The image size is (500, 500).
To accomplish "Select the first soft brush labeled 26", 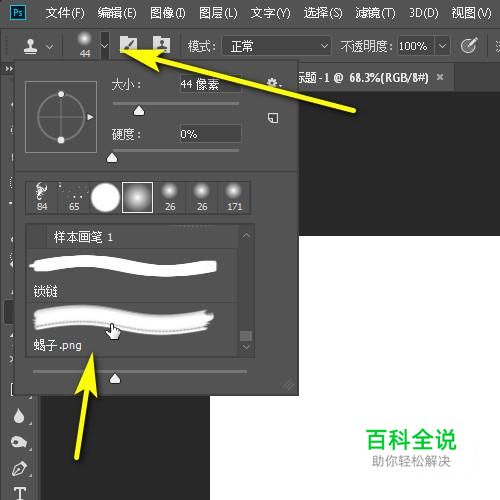I will (x=170, y=197).
